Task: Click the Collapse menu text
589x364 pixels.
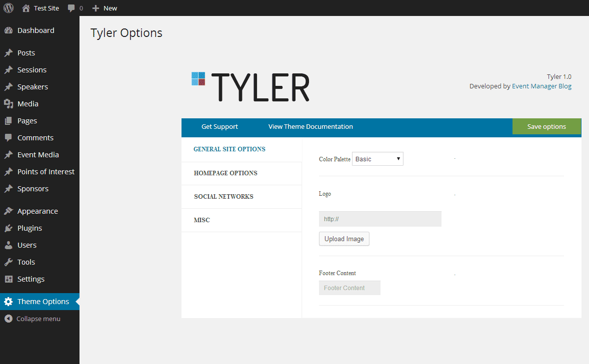Action: (x=38, y=319)
